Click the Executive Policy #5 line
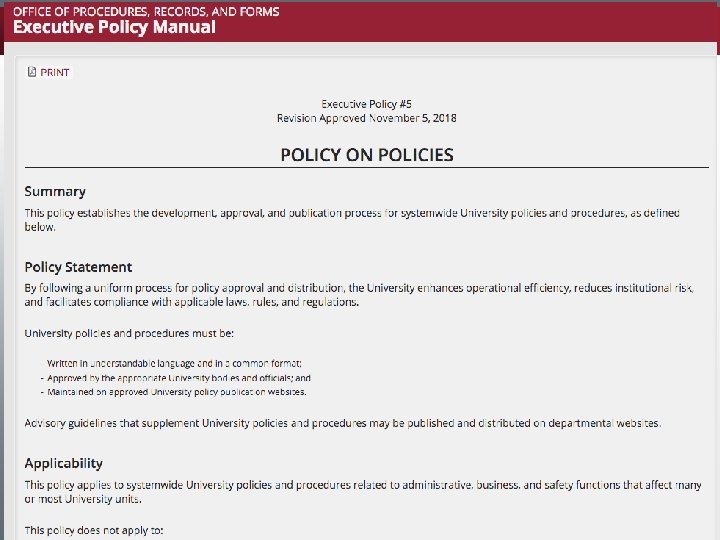This screenshot has height=540, width=720. pyautogui.click(x=366, y=104)
